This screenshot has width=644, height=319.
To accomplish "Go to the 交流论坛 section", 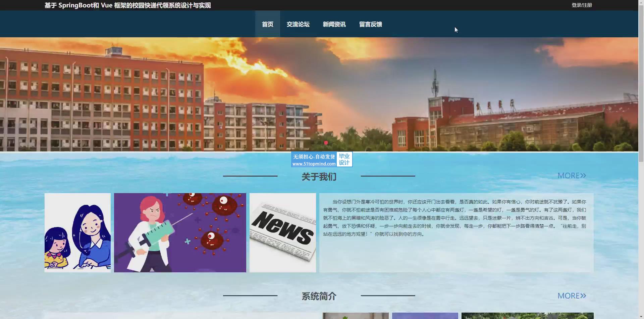I will point(298,24).
